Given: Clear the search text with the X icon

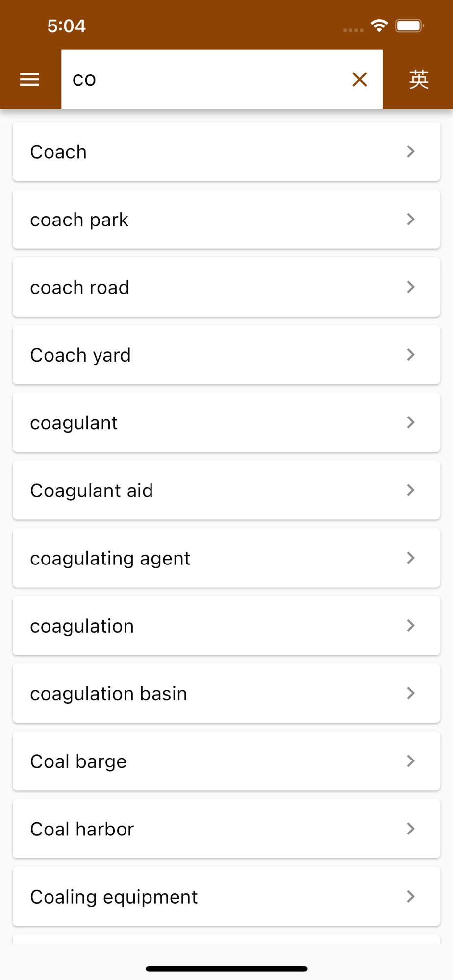Looking at the screenshot, I should [360, 79].
